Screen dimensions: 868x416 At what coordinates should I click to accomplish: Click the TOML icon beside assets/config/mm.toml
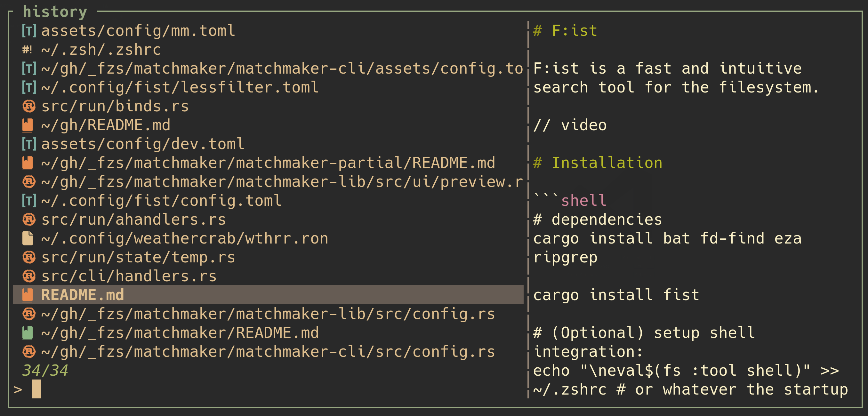pos(29,31)
